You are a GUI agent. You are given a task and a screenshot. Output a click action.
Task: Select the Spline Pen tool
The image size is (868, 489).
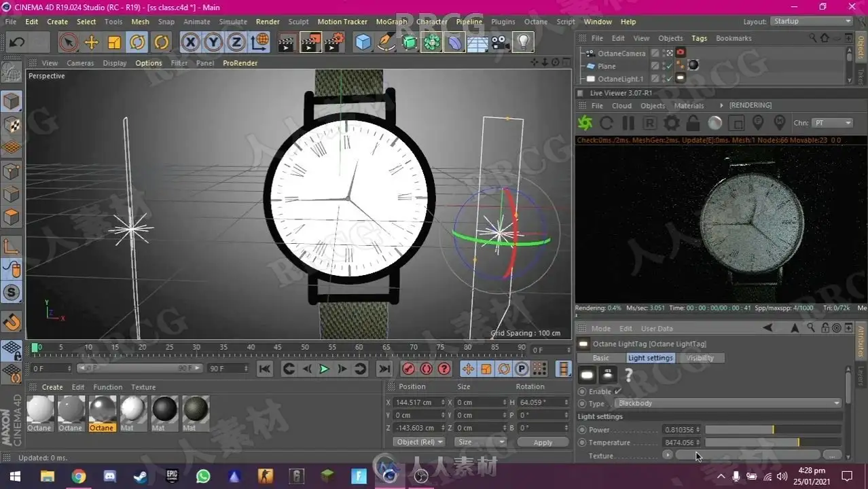click(x=386, y=42)
